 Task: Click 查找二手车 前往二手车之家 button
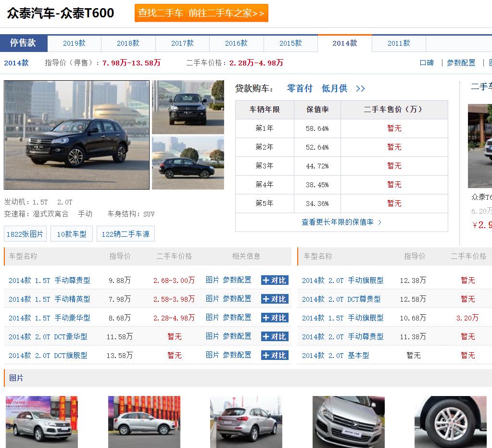[x=201, y=13]
